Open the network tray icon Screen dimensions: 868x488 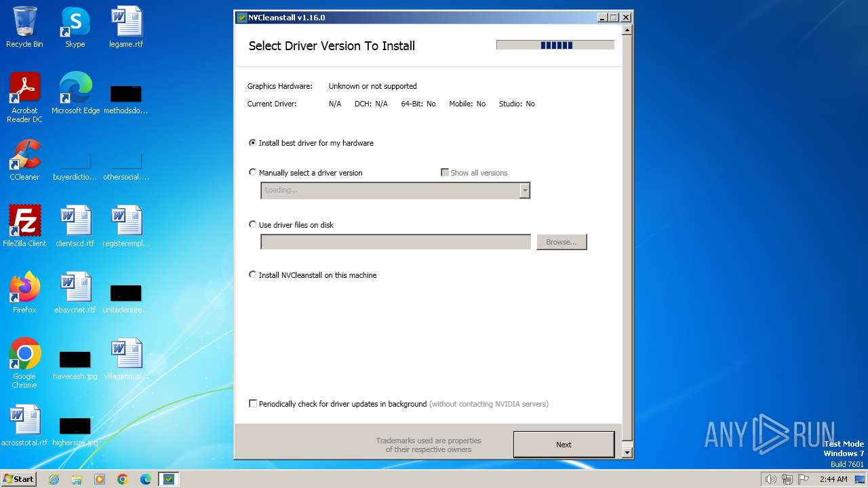coord(787,479)
